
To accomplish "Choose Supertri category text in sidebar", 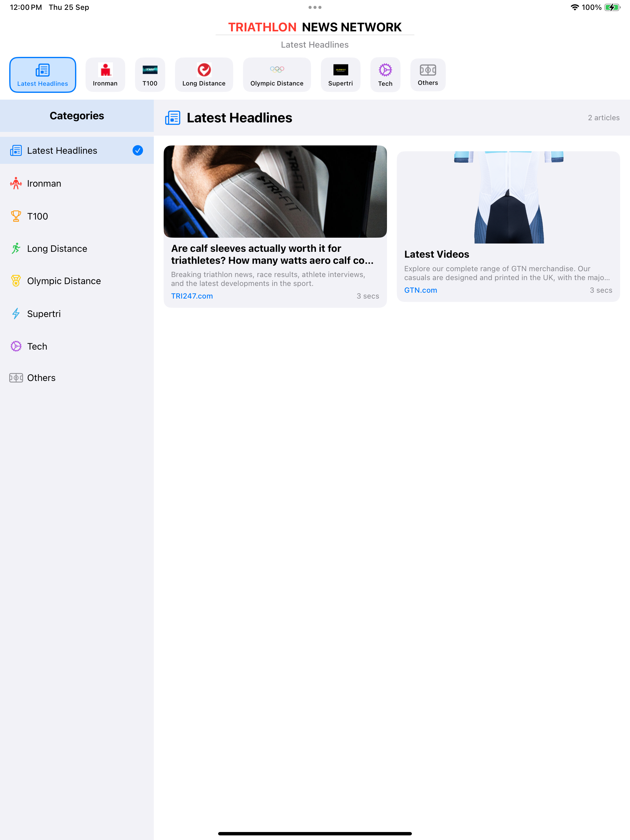I will tap(44, 314).
